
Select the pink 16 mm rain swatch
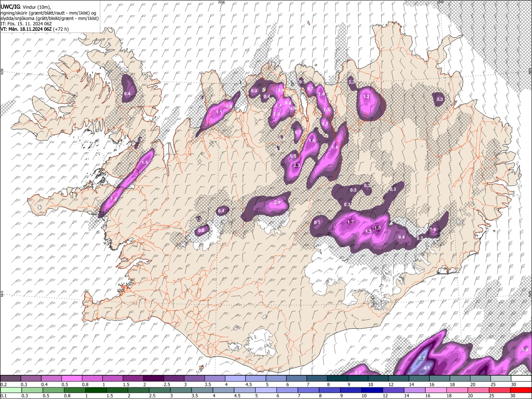coord(436,390)
